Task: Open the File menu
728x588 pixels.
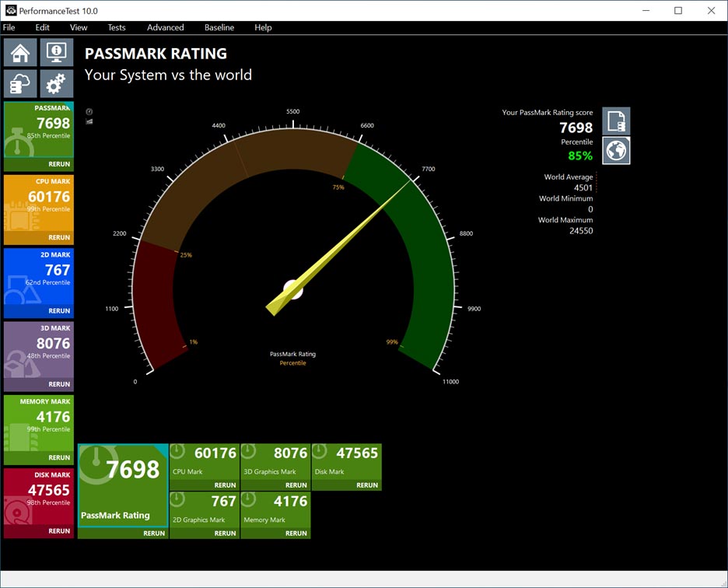Action: tap(9, 27)
